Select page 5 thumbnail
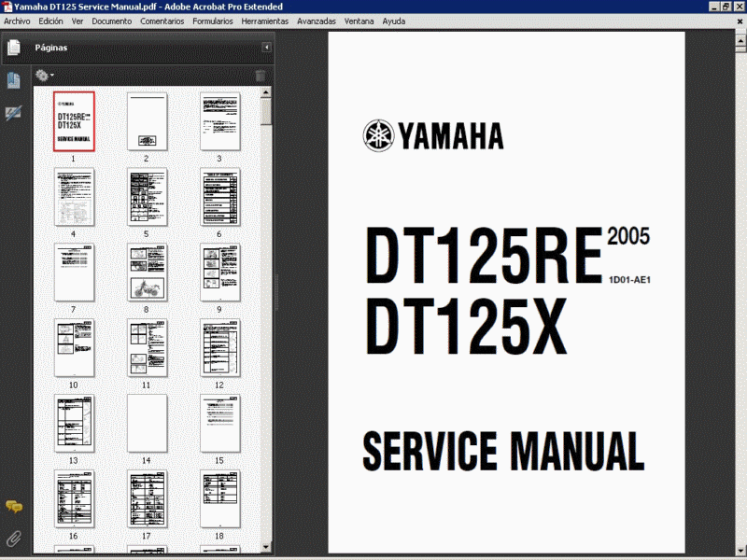The height and width of the screenshot is (560, 747). click(148, 197)
